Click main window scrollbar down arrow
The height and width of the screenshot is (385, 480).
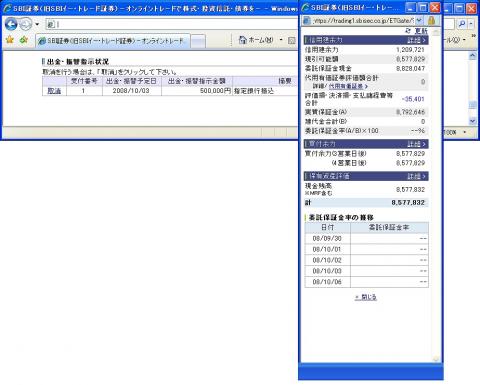pyautogui.click(x=472, y=121)
